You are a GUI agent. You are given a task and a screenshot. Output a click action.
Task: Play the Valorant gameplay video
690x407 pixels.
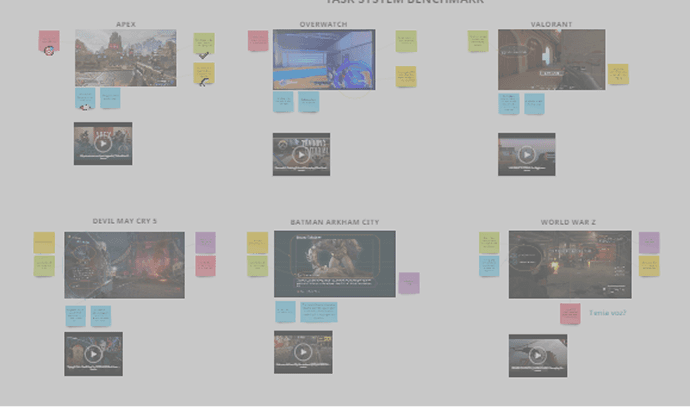tap(526, 154)
